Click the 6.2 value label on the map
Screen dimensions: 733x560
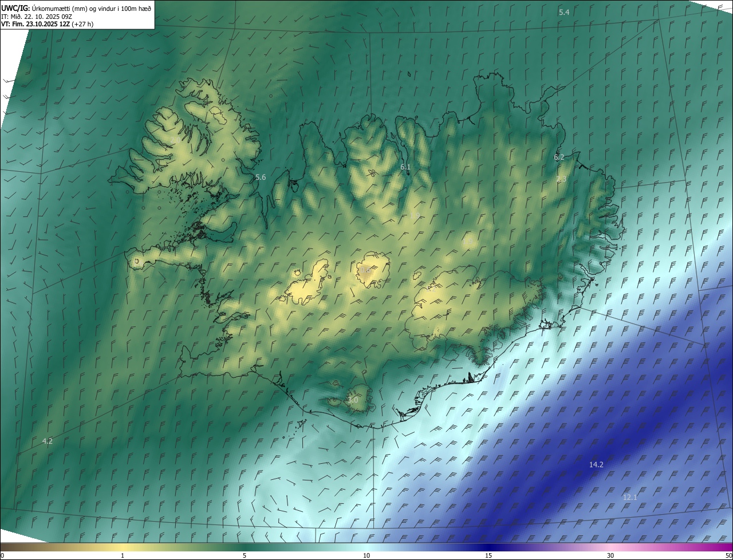point(559,157)
